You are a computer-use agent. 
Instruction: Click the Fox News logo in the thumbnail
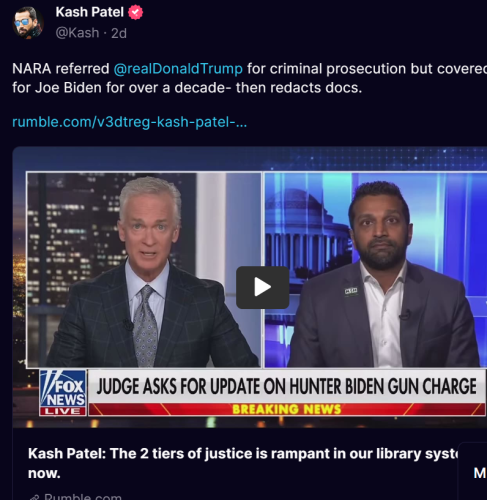[x=63, y=388]
